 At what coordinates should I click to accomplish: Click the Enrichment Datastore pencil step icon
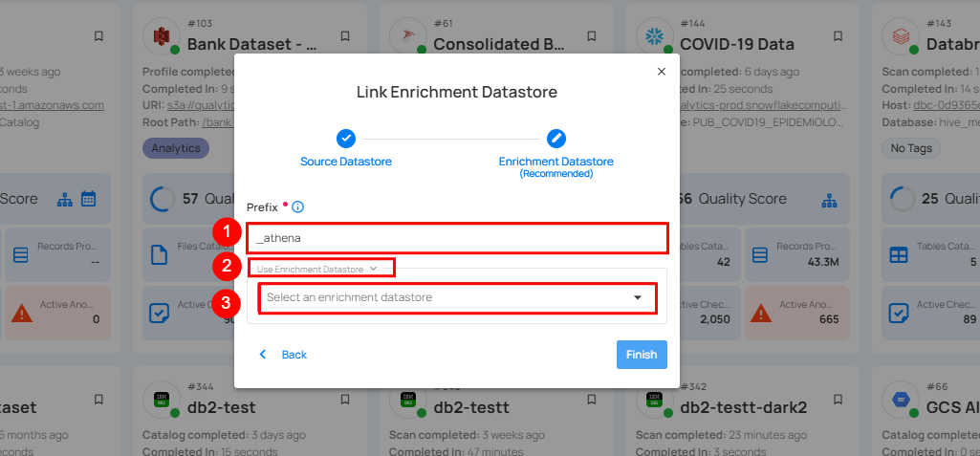coord(556,139)
